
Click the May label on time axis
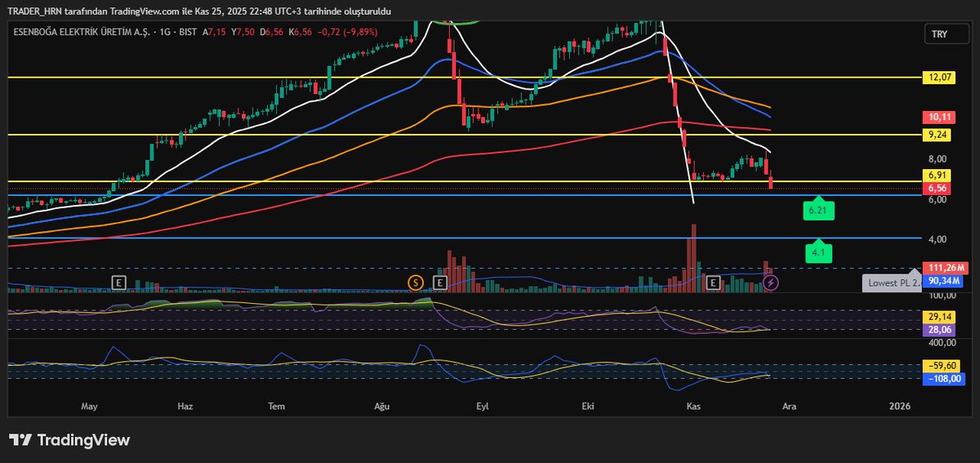[x=90, y=405]
